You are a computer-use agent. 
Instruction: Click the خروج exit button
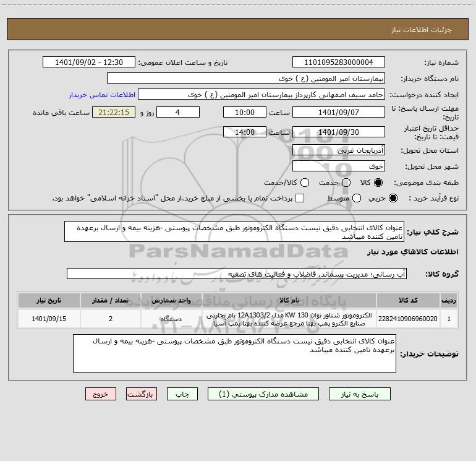(x=101, y=394)
